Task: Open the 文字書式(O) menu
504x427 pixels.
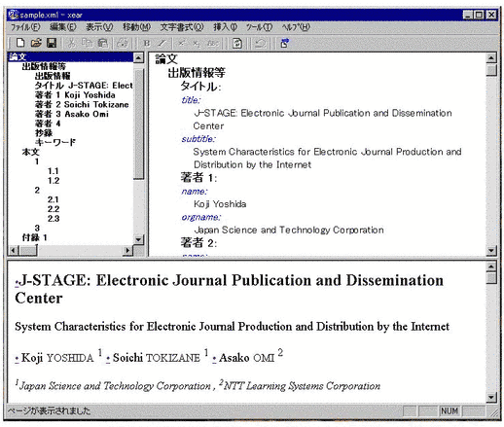Action: tap(182, 27)
